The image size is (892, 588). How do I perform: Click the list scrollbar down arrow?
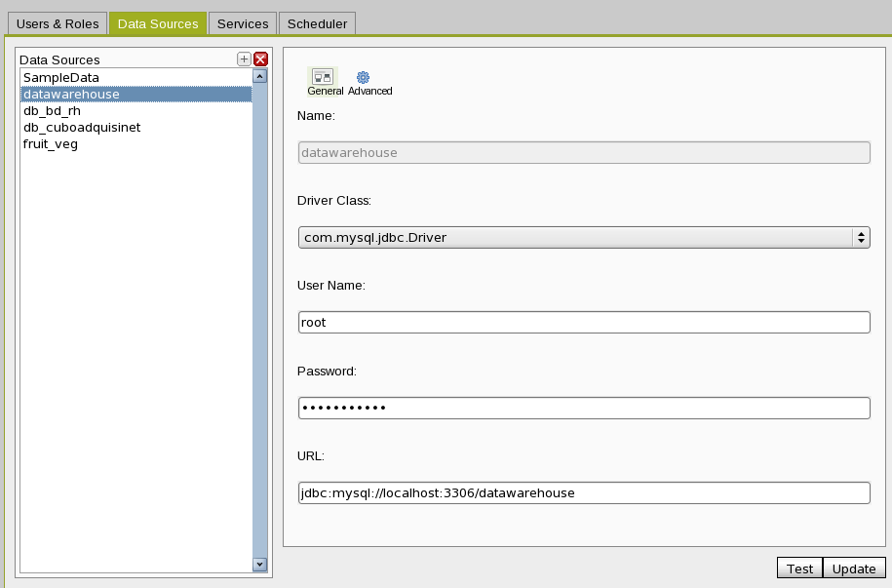coord(260,564)
